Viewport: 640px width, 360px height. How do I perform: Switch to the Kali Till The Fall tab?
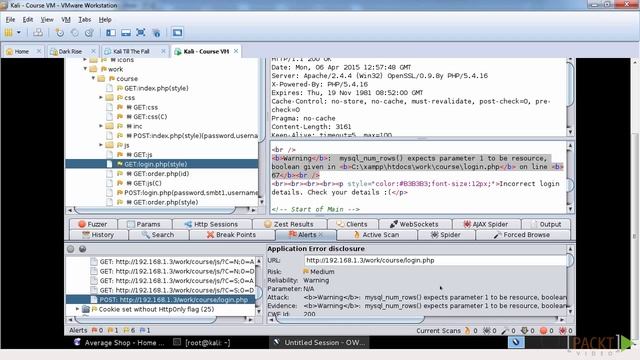[131, 51]
